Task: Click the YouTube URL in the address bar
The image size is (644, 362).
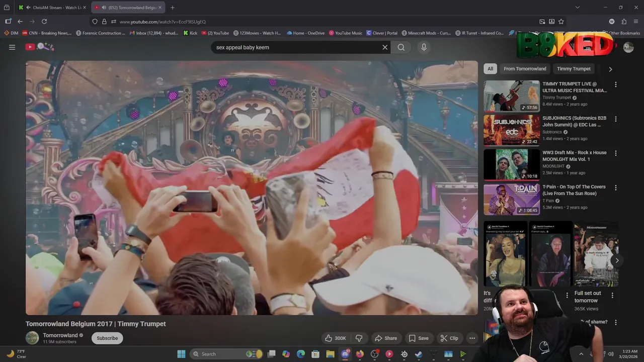Action: click(x=163, y=22)
